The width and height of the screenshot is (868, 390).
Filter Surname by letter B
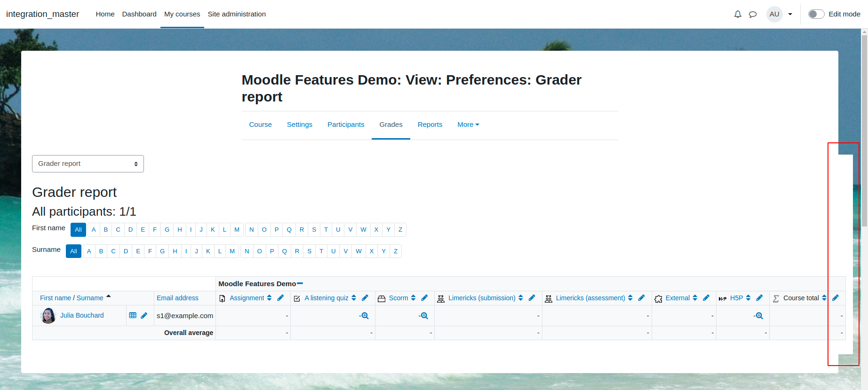(x=101, y=251)
